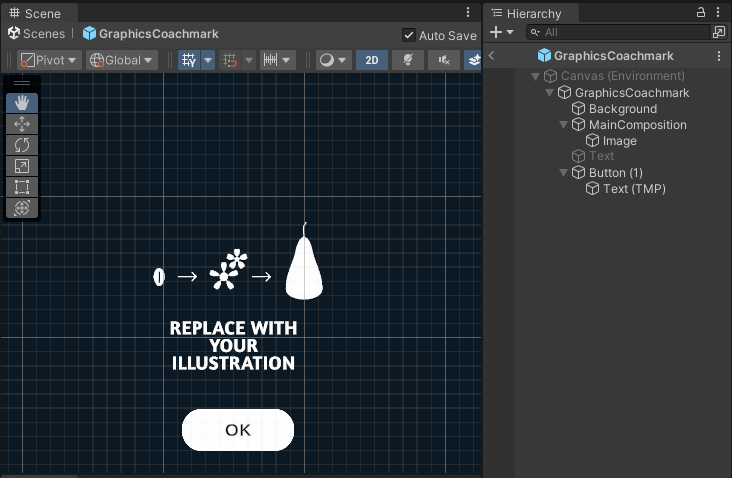Select the Scale tool
The width and height of the screenshot is (732, 478).
22,166
